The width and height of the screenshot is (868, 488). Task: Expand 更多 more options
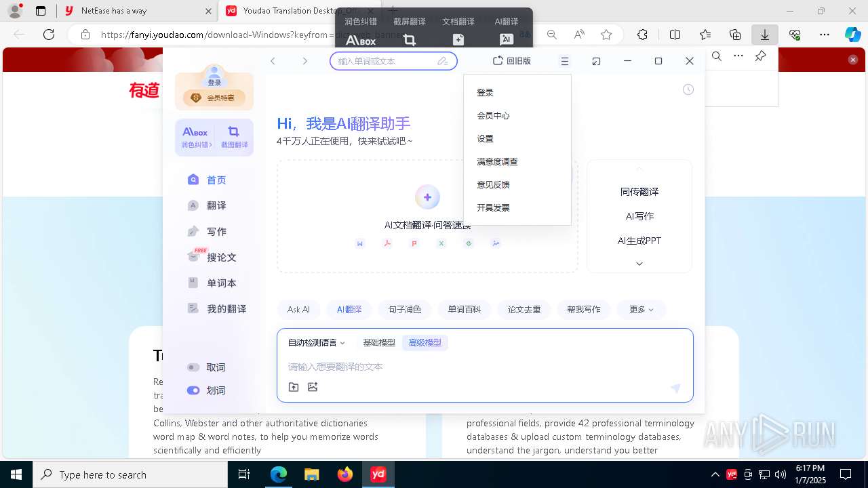point(642,309)
